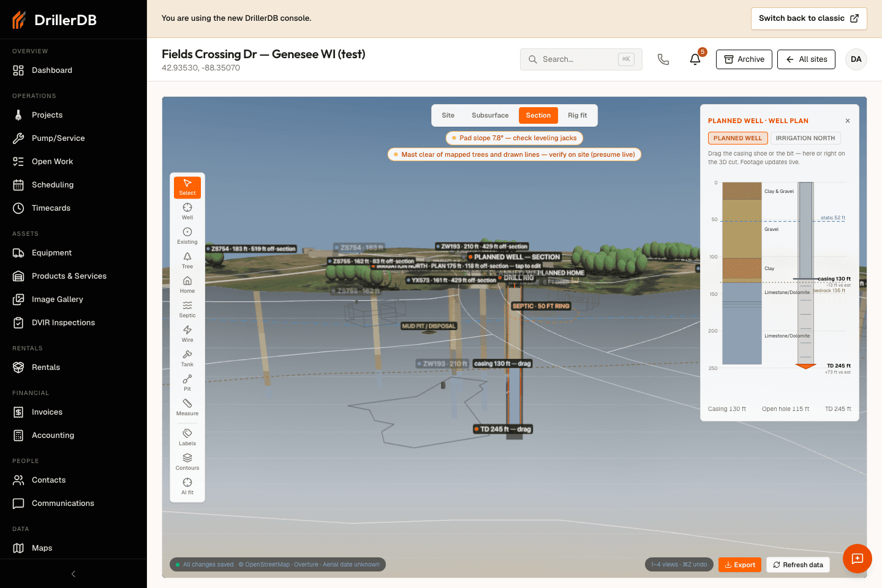The width and height of the screenshot is (882, 588).
Task: Click the MUD PIT / DISPOSAL label
Action: click(429, 326)
